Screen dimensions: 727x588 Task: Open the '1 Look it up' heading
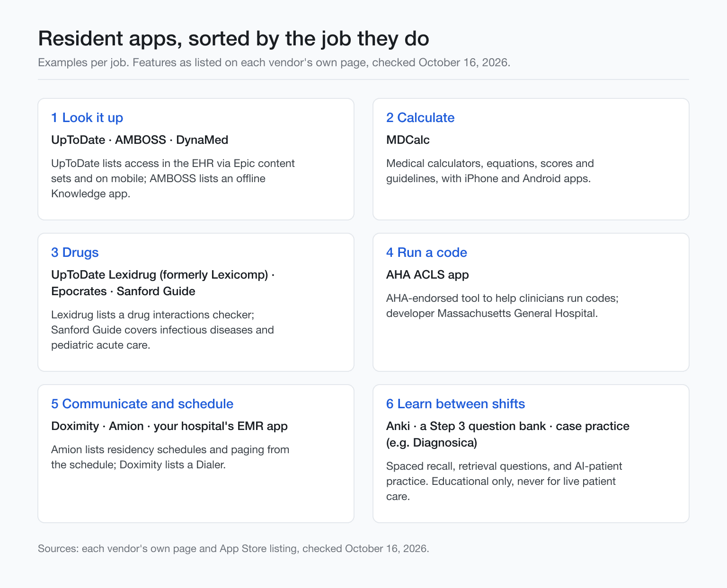click(x=87, y=118)
